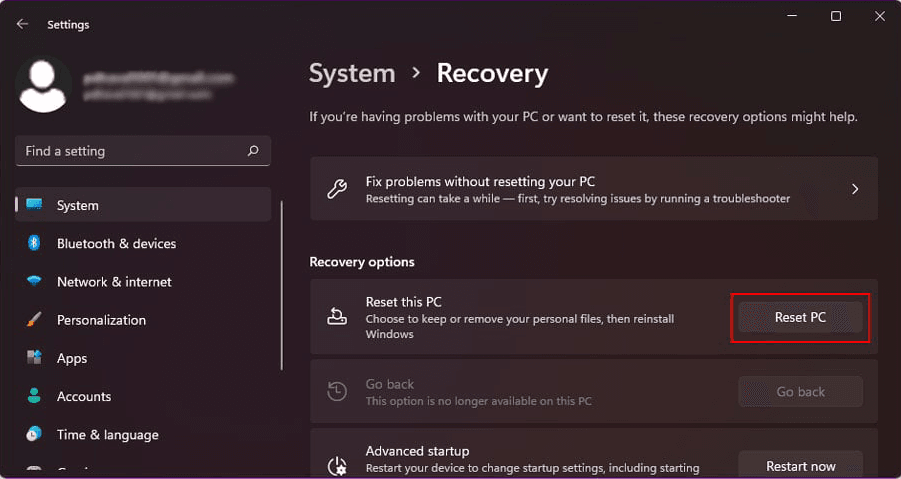The image size is (901, 479).
Task: Click the Time & language clock icon
Action: click(34, 434)
